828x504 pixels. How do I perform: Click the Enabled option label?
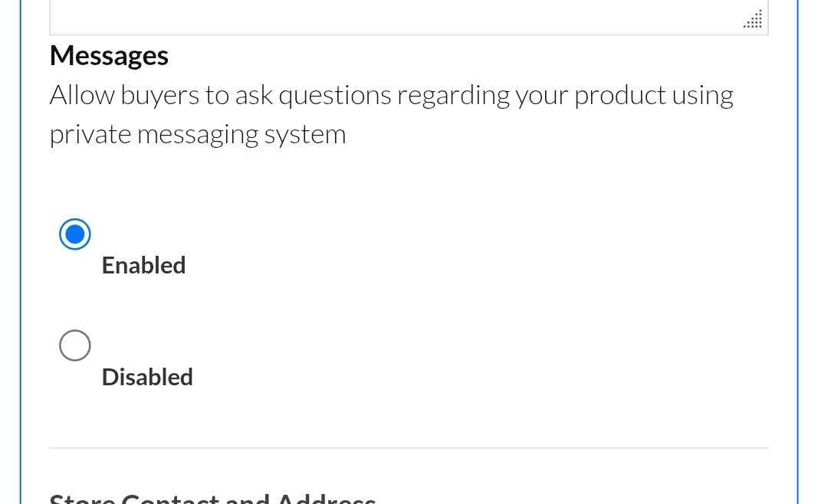click(143, 265)
